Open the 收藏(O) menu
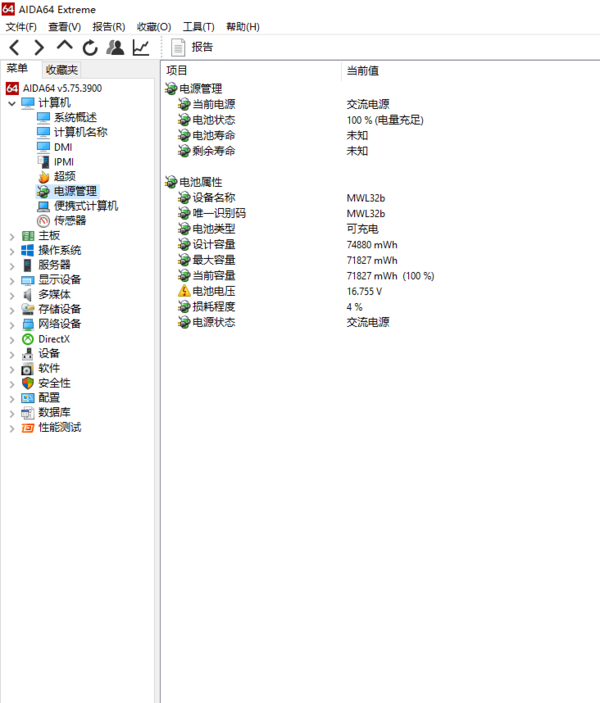The height and width of the screenshot is (703, 600). click(154, 27)
